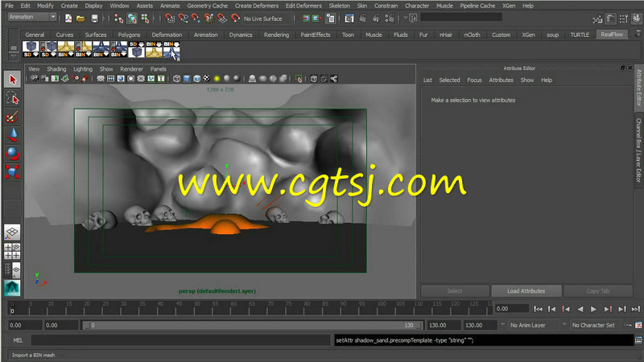The width and height of the screenshot is (644, 362).
Task: Play animation forwards
Action: point(593,309)
